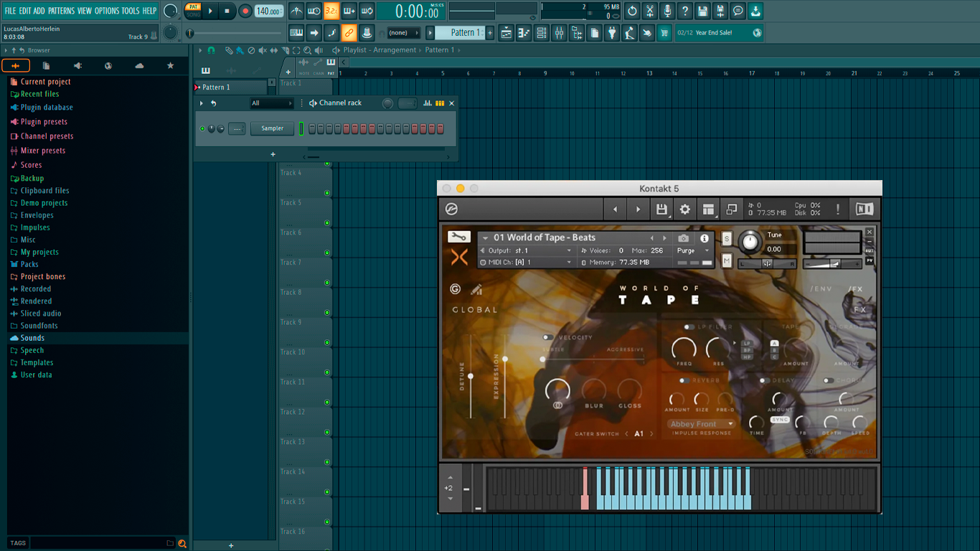
Task: Solo the instrument with the S button
Action: [727, 239]
